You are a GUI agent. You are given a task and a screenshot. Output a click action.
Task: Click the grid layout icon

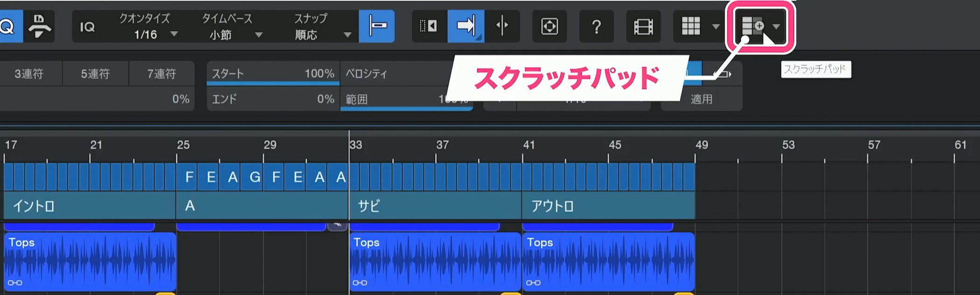point(691,26)
